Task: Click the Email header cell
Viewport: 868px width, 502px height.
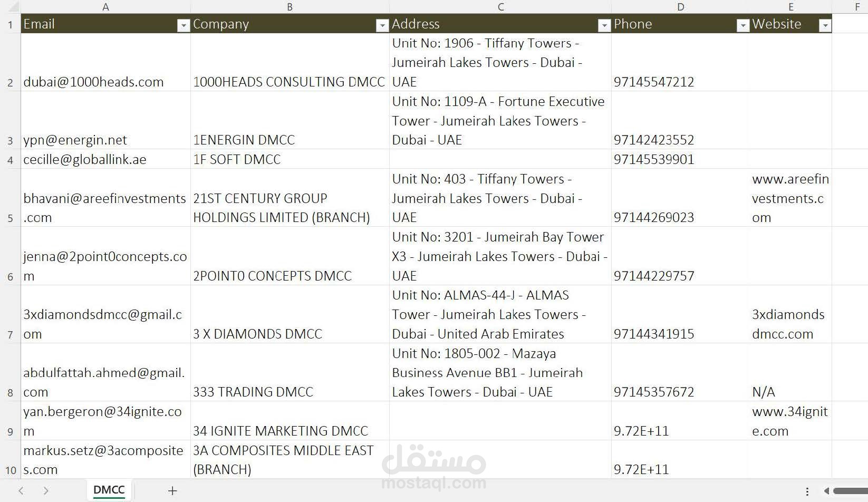Action: [x=105, y=24]
